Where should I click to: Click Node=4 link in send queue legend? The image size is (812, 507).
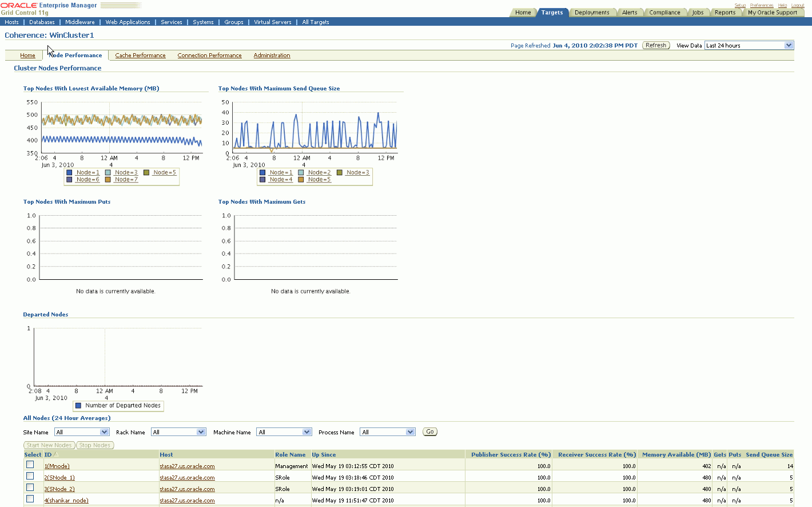pyautogui.click(x=281, y=180)
